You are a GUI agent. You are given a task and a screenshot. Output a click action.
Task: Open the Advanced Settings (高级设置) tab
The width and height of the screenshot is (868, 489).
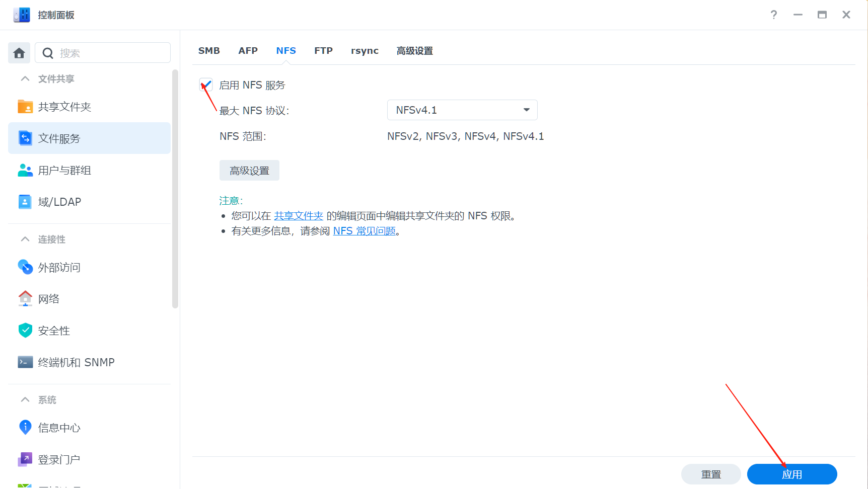coord(415,51)
